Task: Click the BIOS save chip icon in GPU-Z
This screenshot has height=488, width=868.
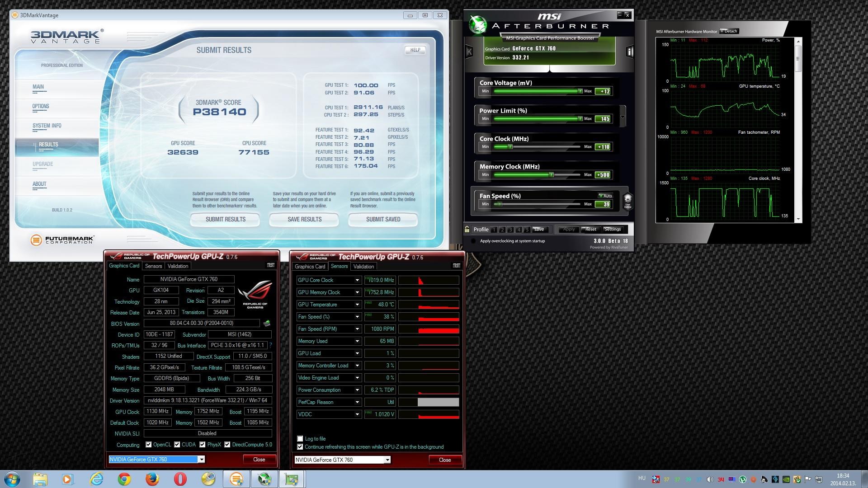Action: click(267, 323)
